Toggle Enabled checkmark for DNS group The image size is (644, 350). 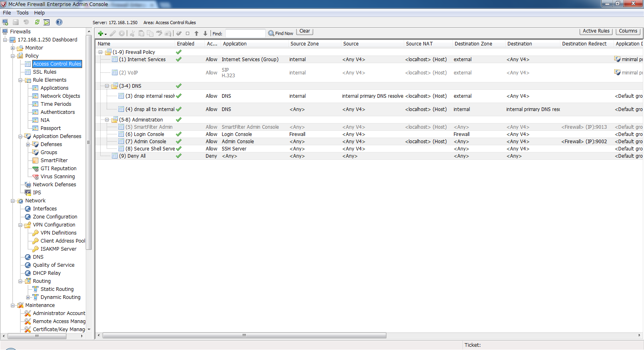coord(179,86)
